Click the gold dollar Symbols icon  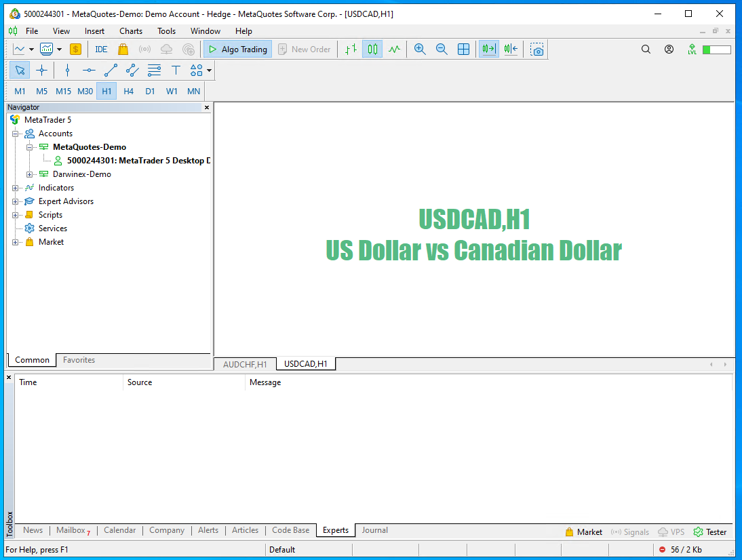(75, 49)
